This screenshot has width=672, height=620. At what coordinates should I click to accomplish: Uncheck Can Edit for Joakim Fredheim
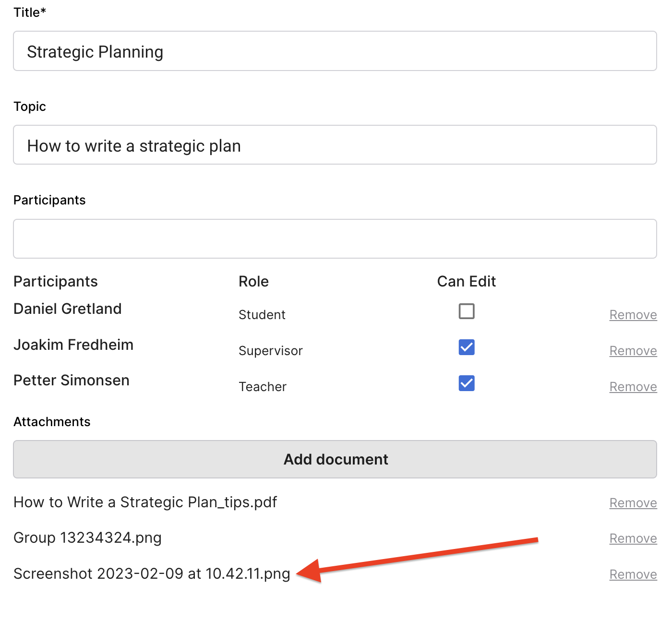tap(466, 347)
